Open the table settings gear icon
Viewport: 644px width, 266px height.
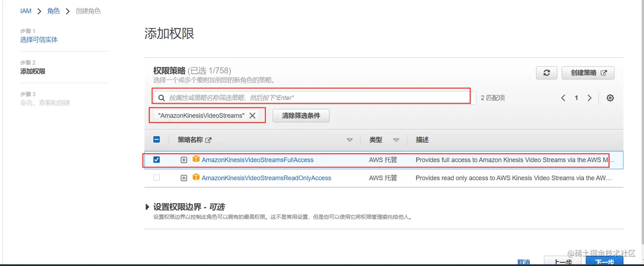tap(610, 98)
